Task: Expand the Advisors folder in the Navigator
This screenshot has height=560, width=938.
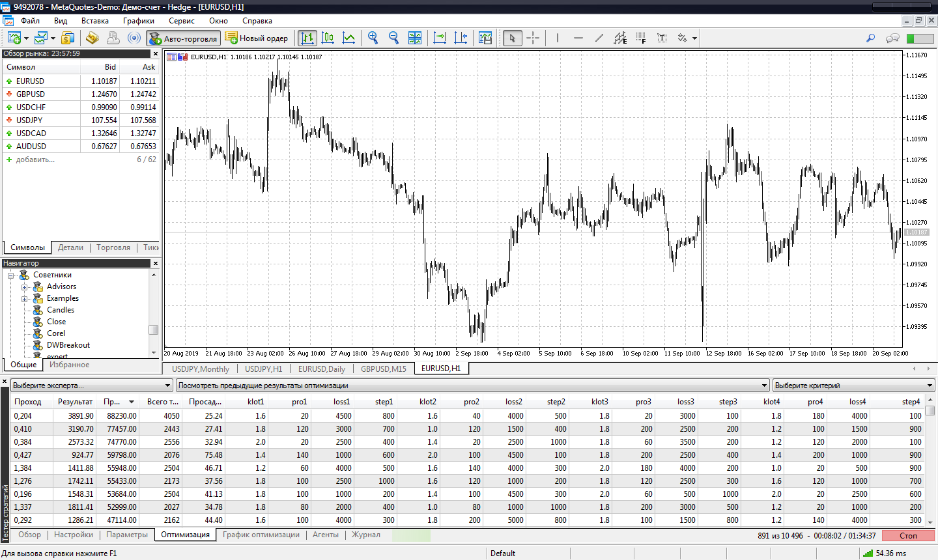Action: click(x=25, y=287)
